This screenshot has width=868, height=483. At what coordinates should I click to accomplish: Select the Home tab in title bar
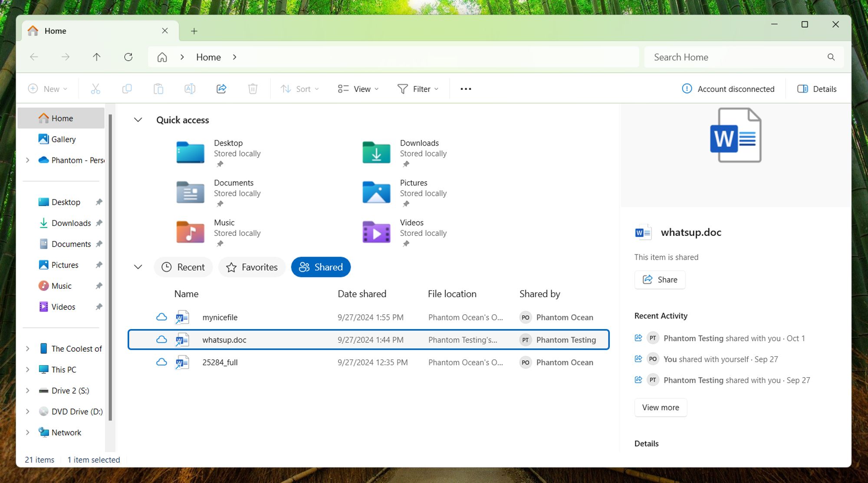[100, 31]
